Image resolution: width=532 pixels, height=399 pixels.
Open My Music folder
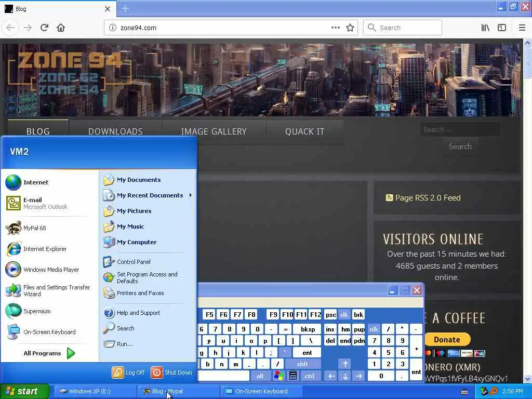click(148, 227)
